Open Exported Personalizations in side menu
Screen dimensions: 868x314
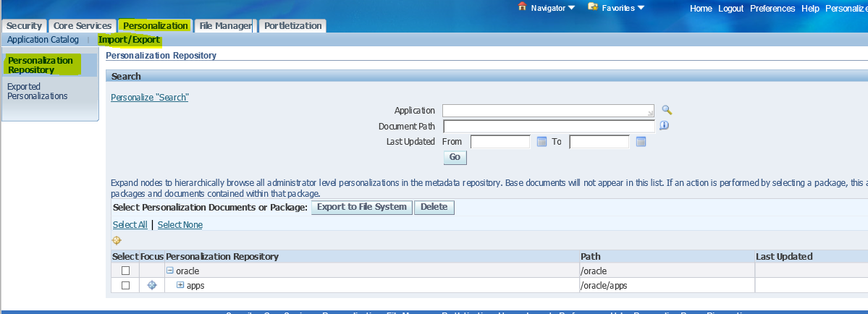point(37,91)
